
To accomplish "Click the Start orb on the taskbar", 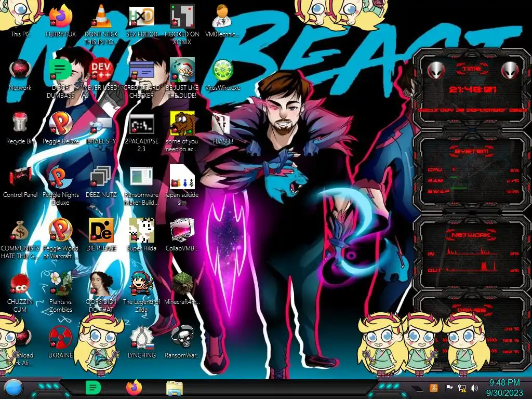I will click(x=13, y=388).
